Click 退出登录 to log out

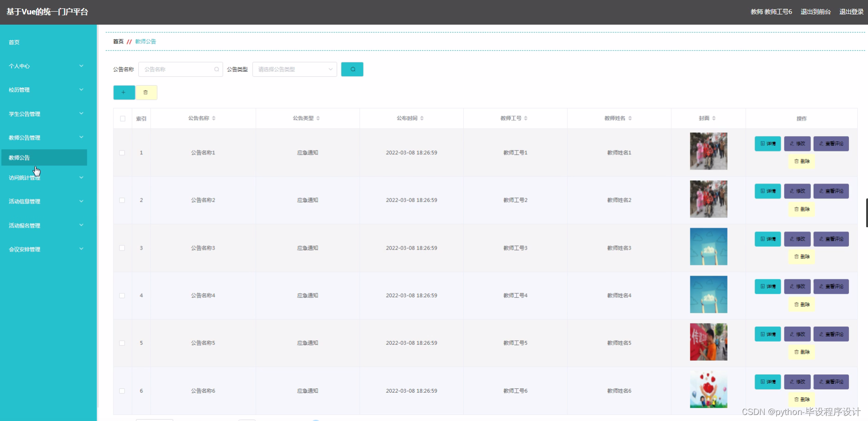pos(851,12)
